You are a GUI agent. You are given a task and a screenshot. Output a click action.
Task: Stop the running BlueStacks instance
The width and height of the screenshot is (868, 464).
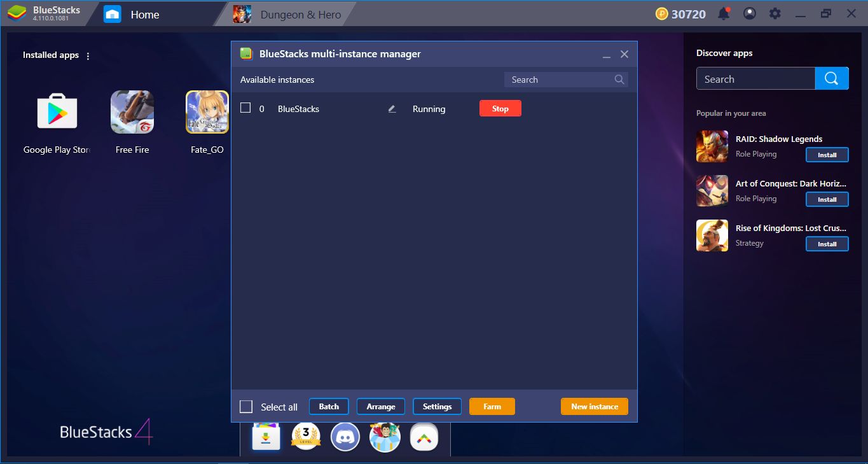[500, 109]
